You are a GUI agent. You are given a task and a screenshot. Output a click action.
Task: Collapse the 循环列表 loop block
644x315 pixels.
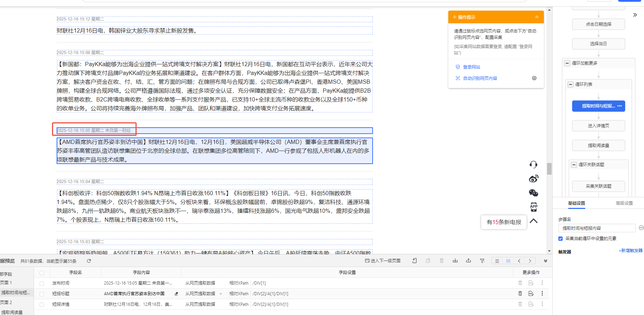click(570, 84)
